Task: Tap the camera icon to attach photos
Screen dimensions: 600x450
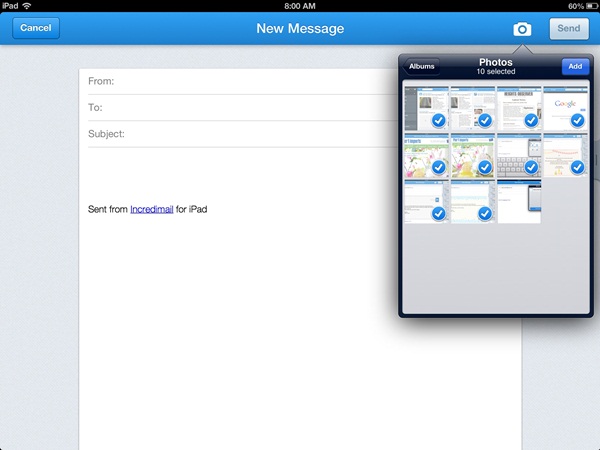Action: (521, 29)
